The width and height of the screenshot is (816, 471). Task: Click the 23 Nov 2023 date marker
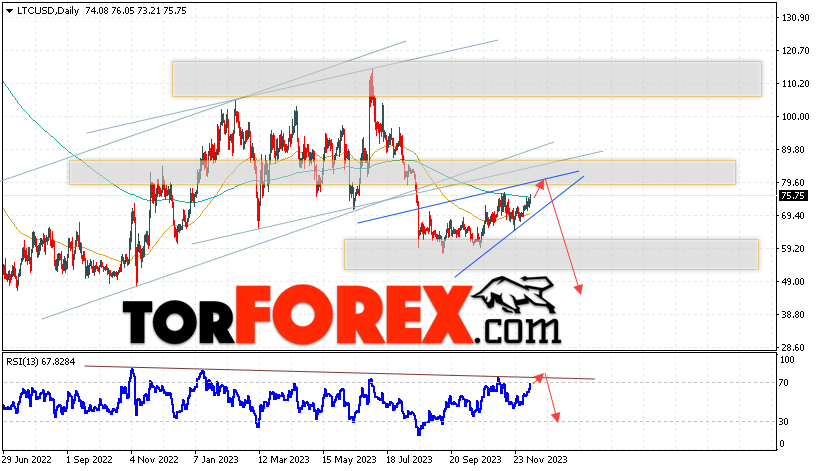(x=540, y=460)
